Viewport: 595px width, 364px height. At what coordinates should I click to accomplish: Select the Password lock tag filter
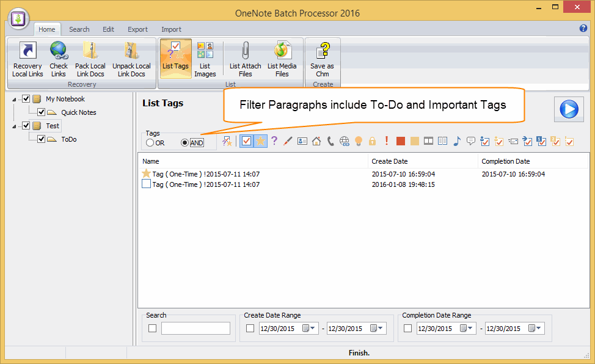pyautogui.click(x=372, y=141)
